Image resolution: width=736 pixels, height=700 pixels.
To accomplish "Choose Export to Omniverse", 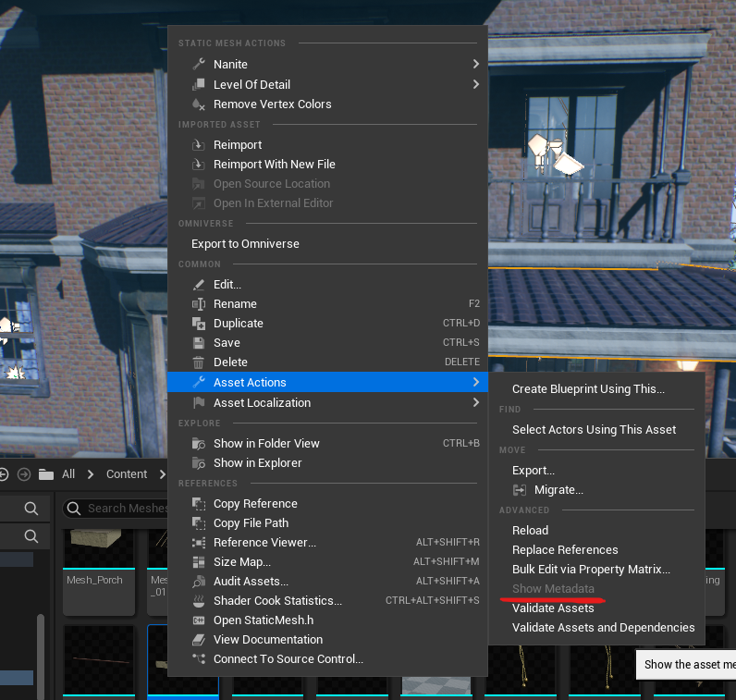I will click(x=327, y=244).
